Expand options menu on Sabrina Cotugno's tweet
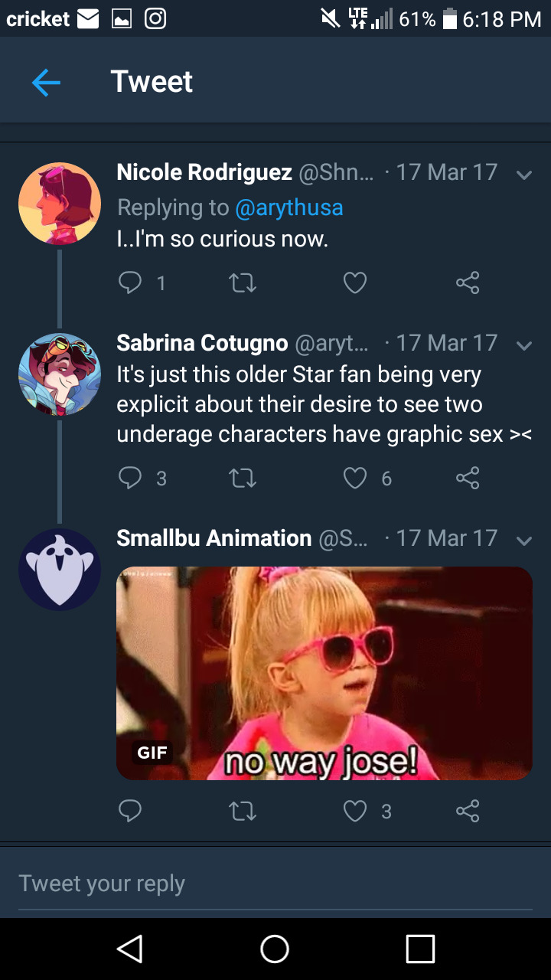 [x=524, y=345]
